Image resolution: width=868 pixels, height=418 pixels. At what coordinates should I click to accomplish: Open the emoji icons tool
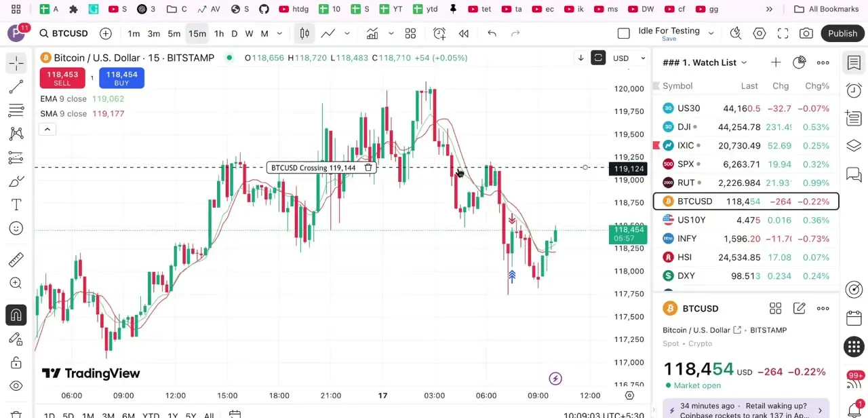point(16,229)
